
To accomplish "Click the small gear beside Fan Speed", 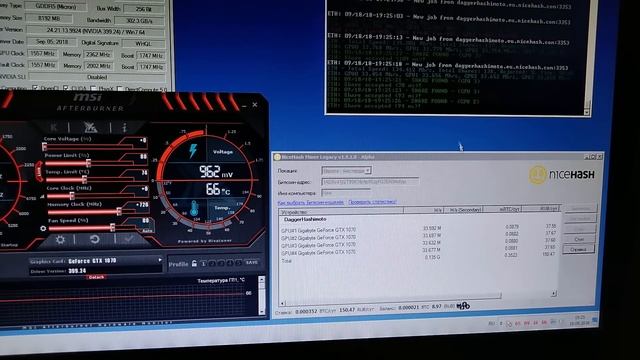I will coord(43,229).
